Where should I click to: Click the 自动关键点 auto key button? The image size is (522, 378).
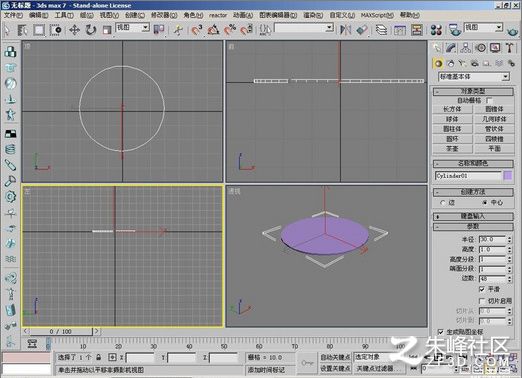tap(335, 357)
